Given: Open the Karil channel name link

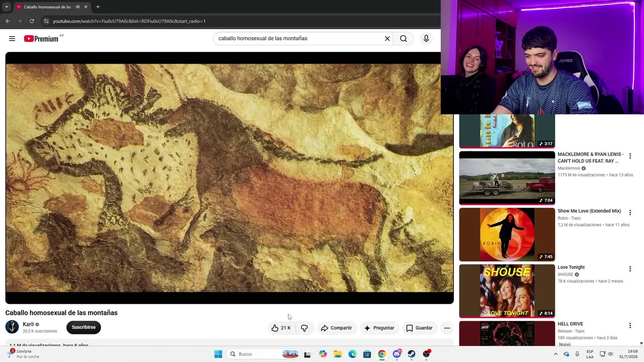Looking at the screenshot, I should pyautogui.click(x=28, y=324).
